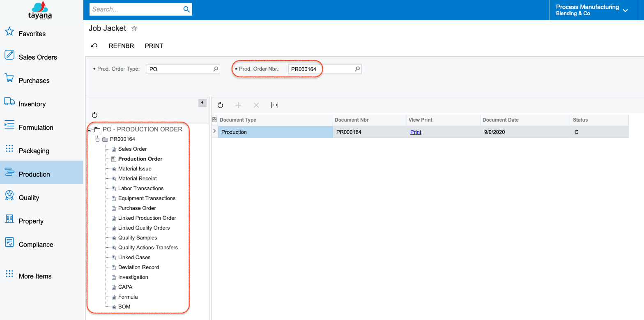
Task: Select Material Issue in the tree
Action: pos(135,169)
